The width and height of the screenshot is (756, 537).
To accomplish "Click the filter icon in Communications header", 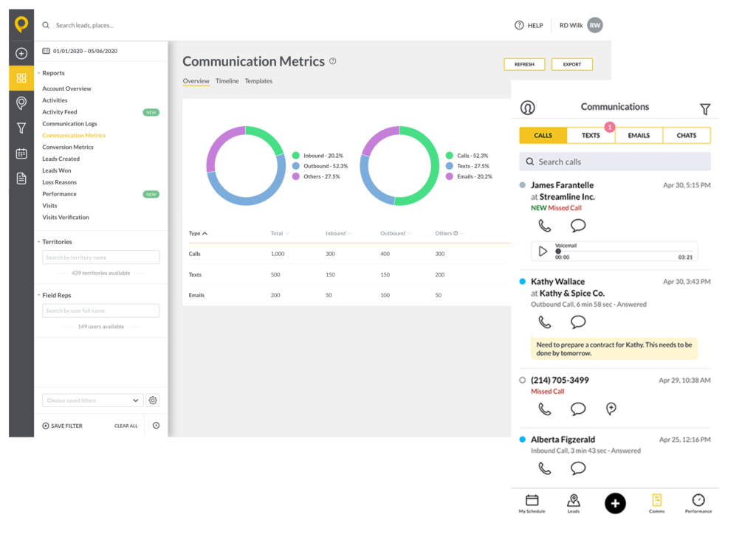I will (x=705, y=109).
